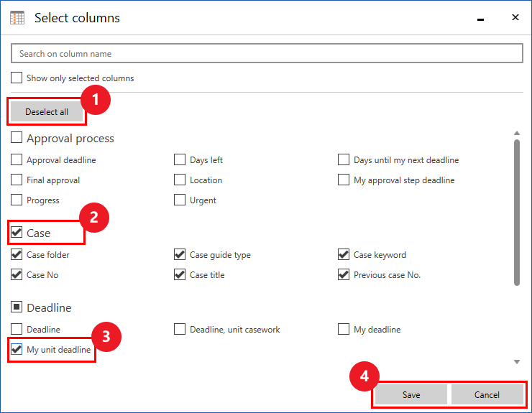Image resolution: width=532 pixels, height=413 pixels.
Task: Click the Select columns table icon
Action: 17,18
